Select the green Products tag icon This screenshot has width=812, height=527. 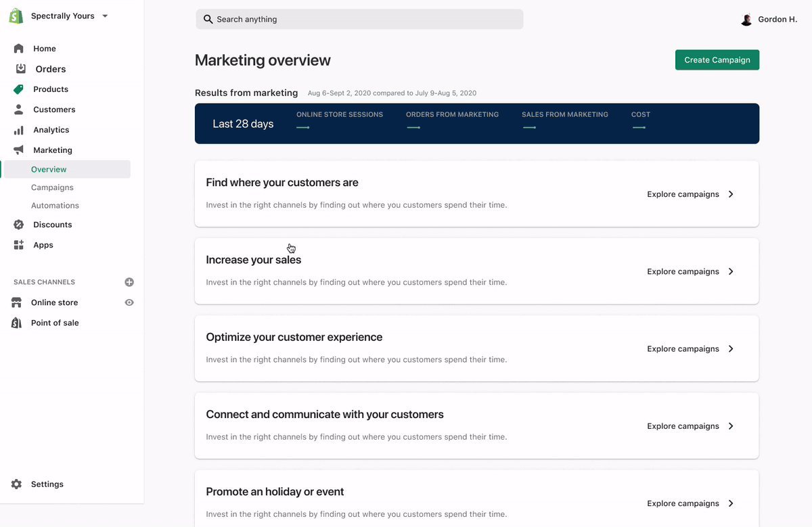(18, 89)
